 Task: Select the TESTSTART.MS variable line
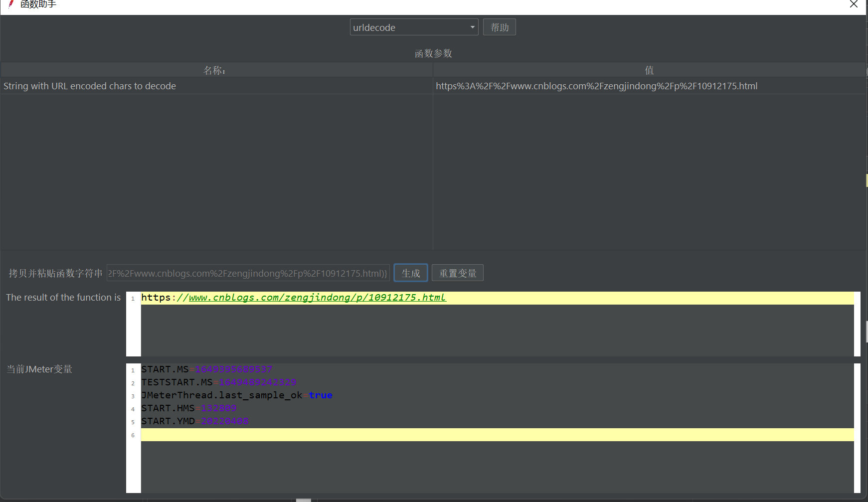pyautogui.click(x=498, y=382)
